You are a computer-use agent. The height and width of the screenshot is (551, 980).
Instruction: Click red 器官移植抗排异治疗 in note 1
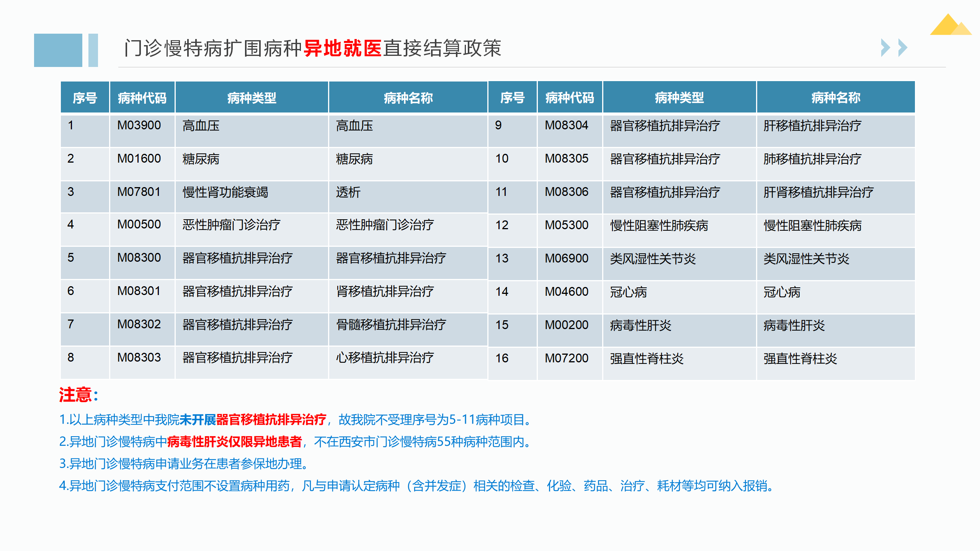click(271, 420)
